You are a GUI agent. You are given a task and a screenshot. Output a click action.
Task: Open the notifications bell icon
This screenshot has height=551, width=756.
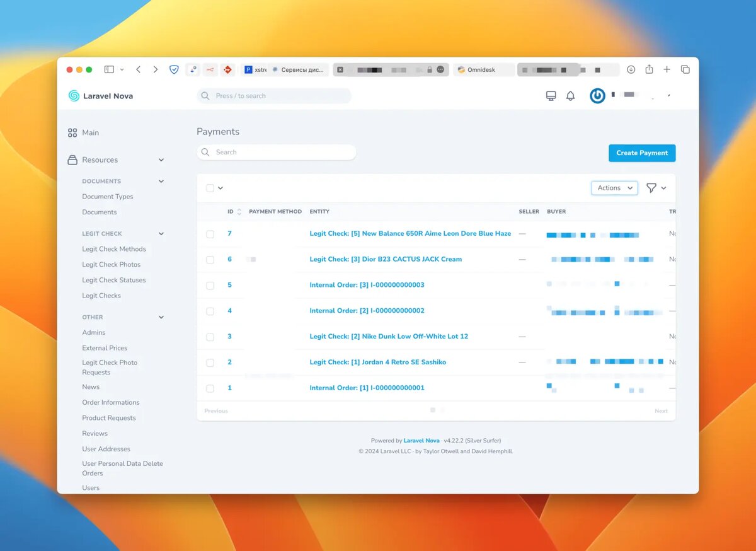(570, 96)
